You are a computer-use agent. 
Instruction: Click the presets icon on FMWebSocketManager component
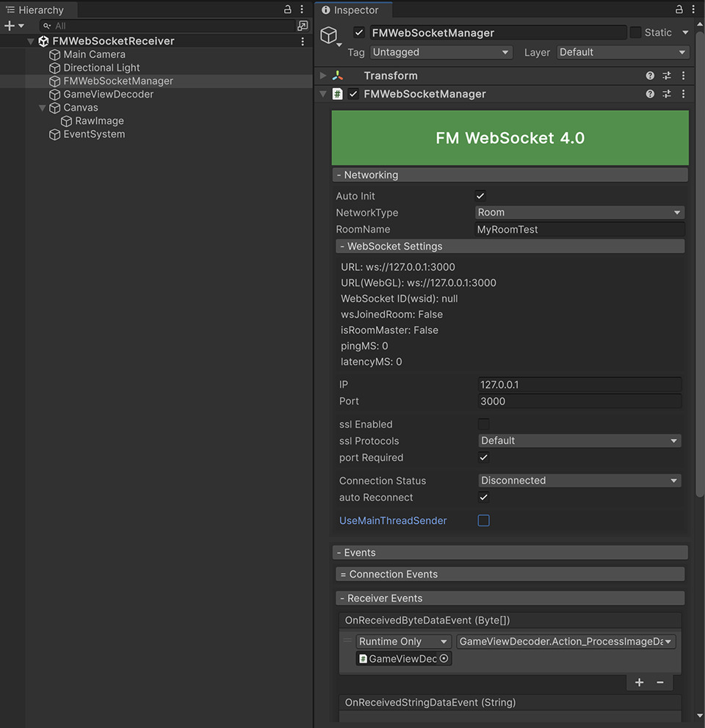(x=667, y=93)
